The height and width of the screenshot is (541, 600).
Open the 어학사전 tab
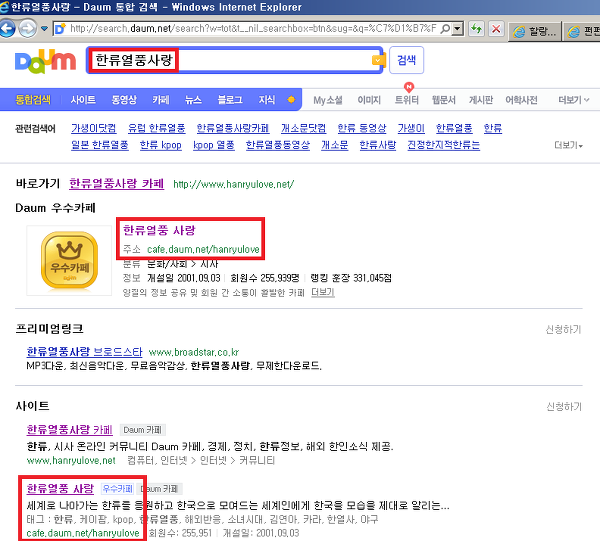pos(521,100)
